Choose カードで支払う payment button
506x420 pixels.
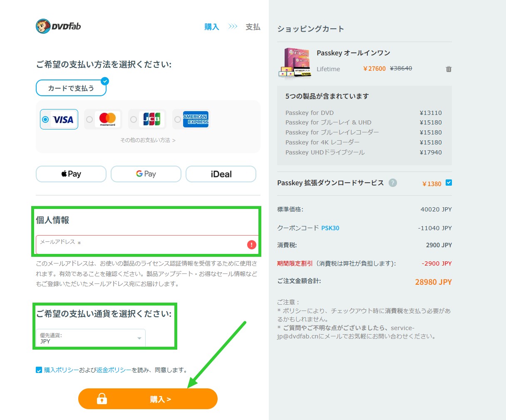pos(71,88)
